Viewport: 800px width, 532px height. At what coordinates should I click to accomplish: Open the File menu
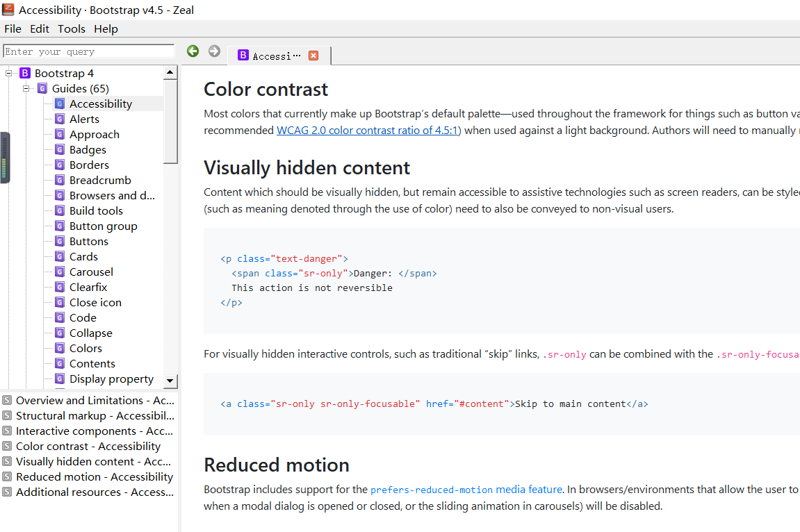pos(13,28)
